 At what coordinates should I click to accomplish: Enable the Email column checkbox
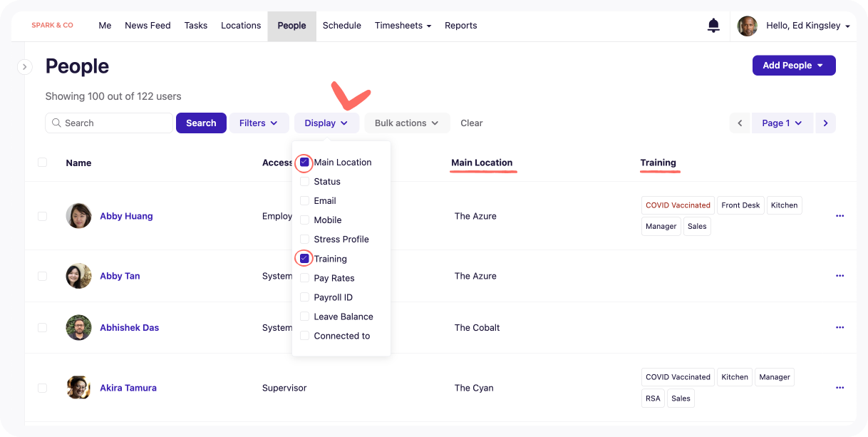[x=304, y=201]
